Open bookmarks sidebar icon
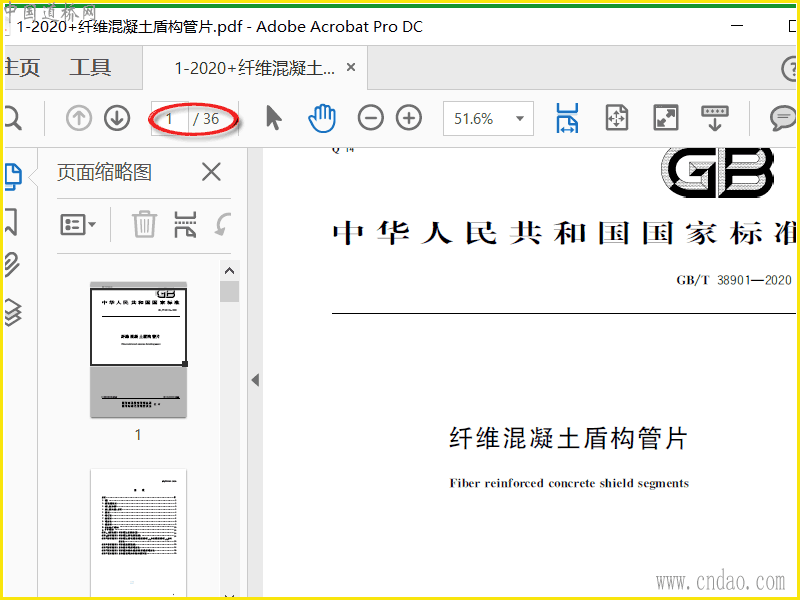800x600 pixels. [x=11, y=221]
